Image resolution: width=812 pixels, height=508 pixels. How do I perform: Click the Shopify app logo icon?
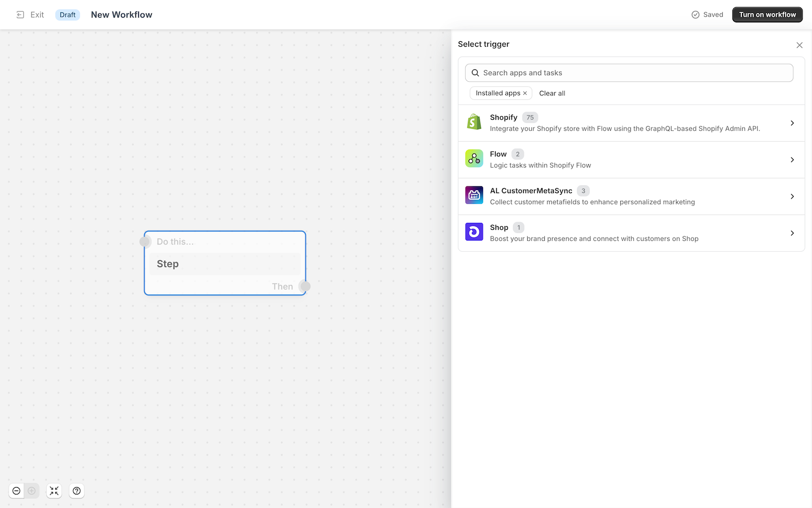pyautogui.click(x=474, y=122)
